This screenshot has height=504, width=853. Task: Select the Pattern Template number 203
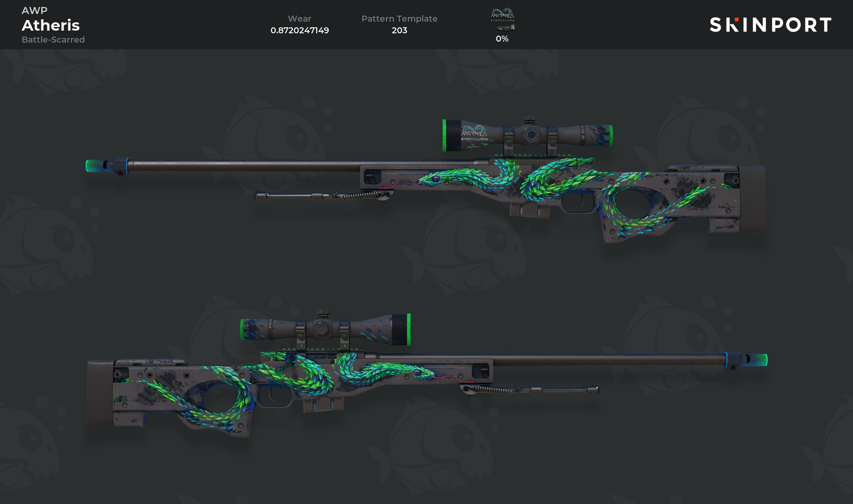point(399,30)
